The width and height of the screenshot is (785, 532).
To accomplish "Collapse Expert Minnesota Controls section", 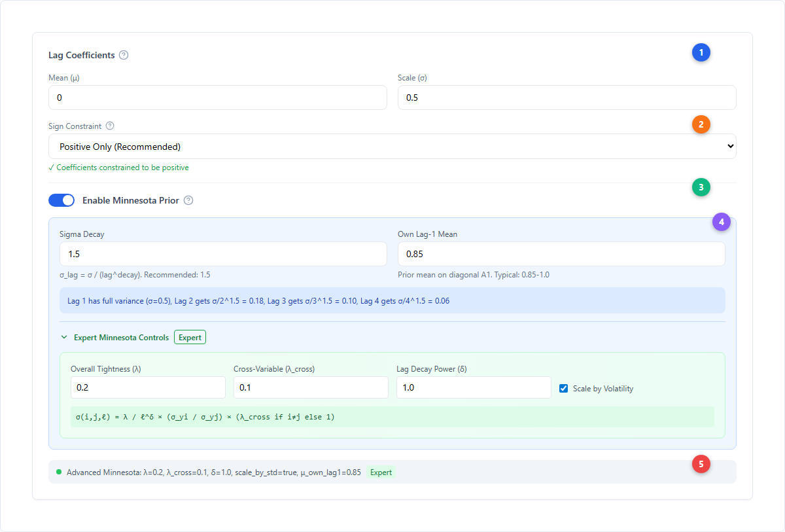I will pos(64,338).
